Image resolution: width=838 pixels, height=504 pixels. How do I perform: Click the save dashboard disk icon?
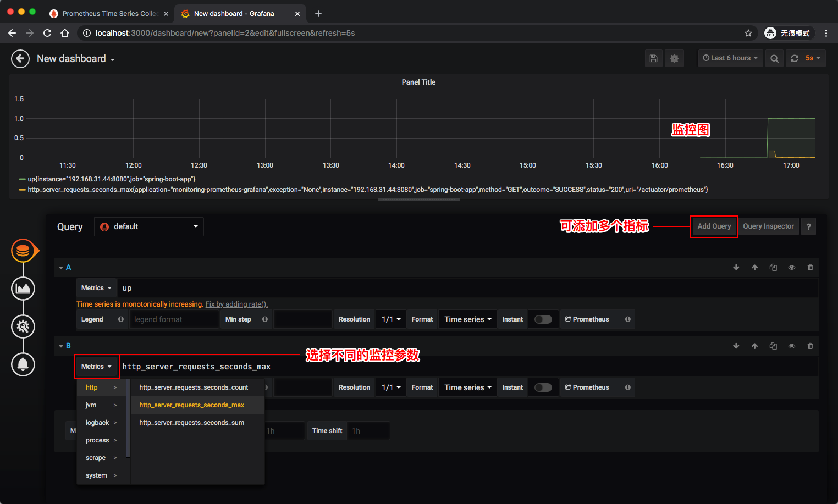[653, 58]
